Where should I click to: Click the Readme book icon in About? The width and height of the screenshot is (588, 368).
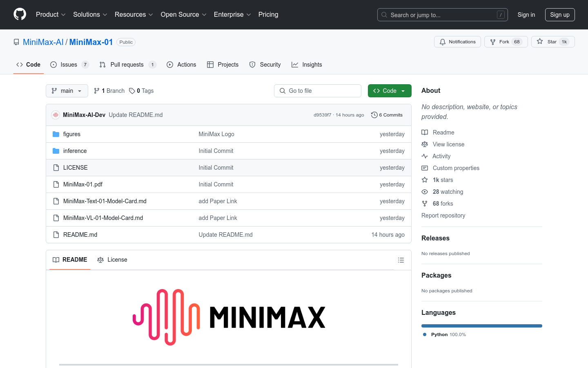pyautogui.click(x=425, y=132)
